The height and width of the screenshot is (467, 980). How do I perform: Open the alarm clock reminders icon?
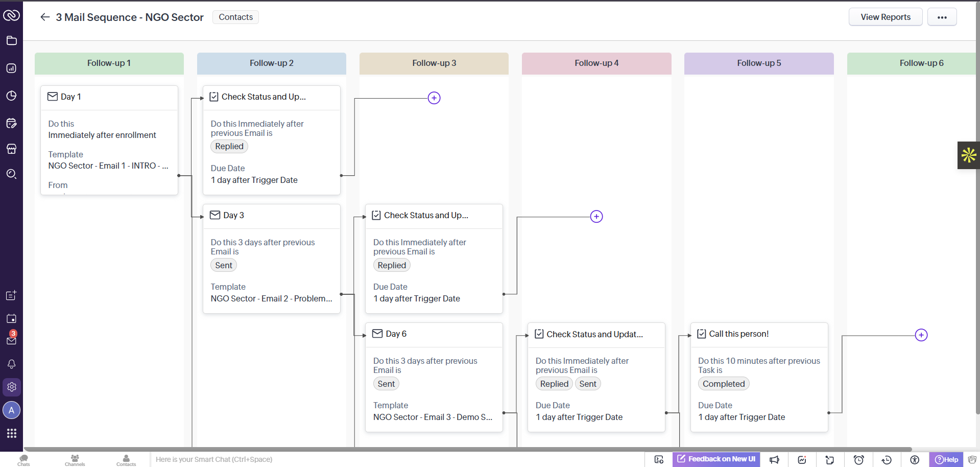[x=859, y=460]
